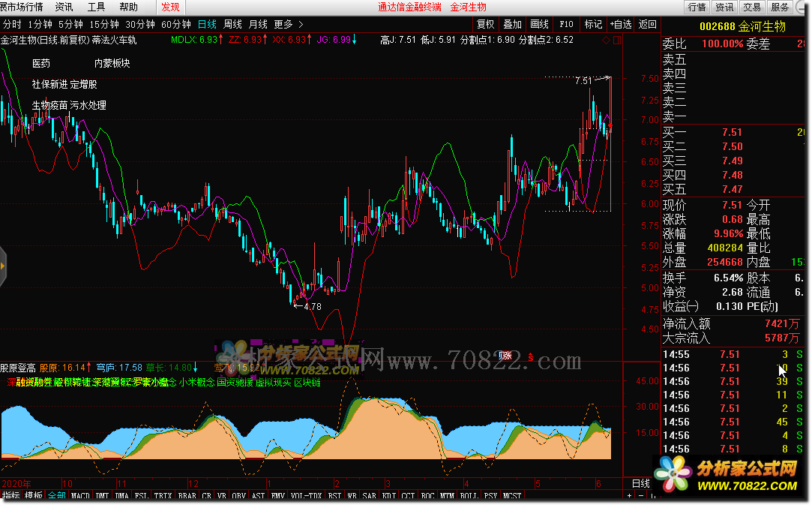Screen dimensions: 812x505
Task: Switch to the 发现 tab
Action: [x=170, y=7]
